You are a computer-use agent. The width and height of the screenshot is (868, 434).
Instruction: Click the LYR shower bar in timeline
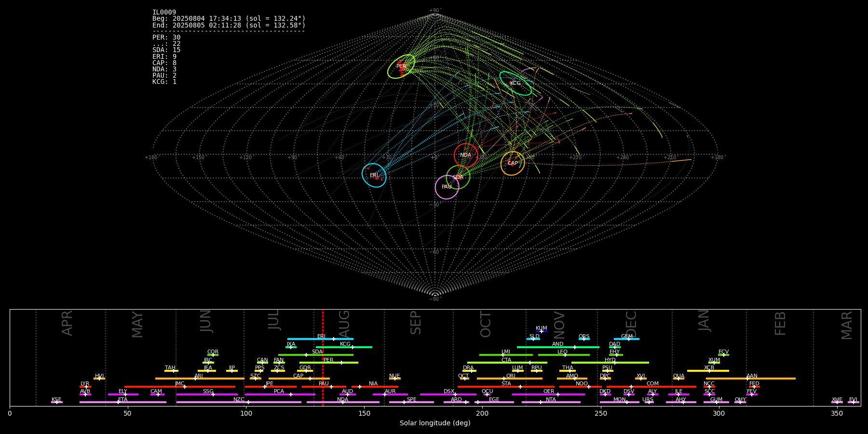[85, 387]
